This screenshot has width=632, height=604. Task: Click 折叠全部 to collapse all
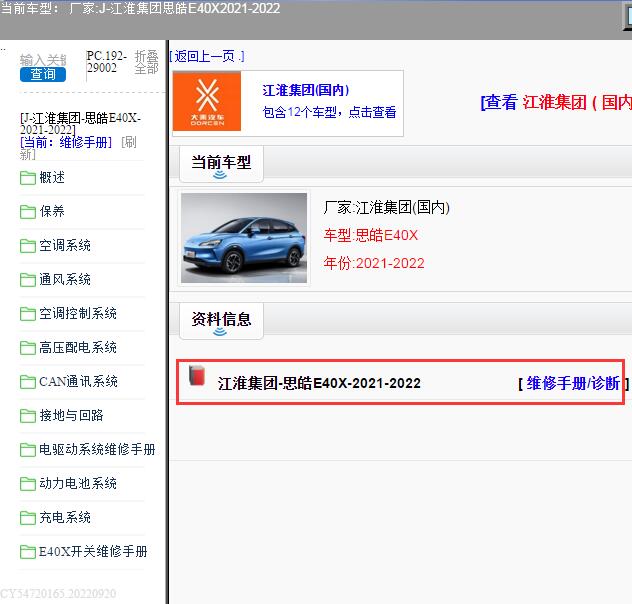(146, 63)
